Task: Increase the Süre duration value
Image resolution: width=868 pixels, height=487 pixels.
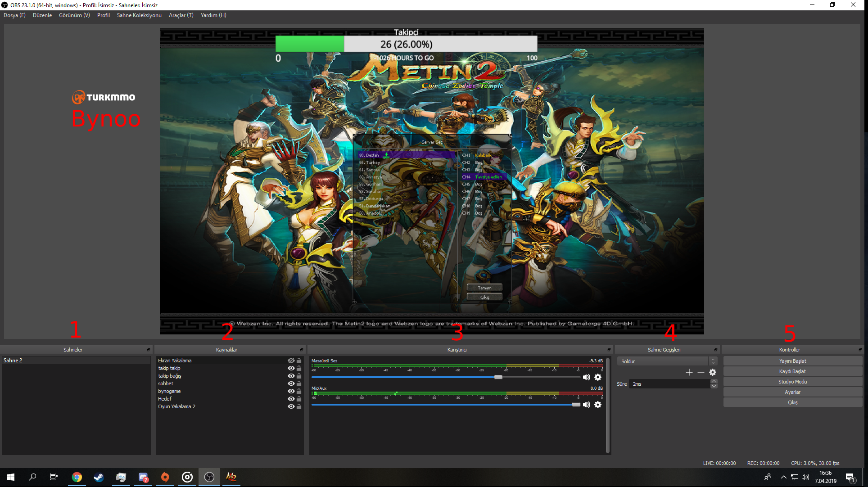Action: pyautogui.click(x=714, y=382)
